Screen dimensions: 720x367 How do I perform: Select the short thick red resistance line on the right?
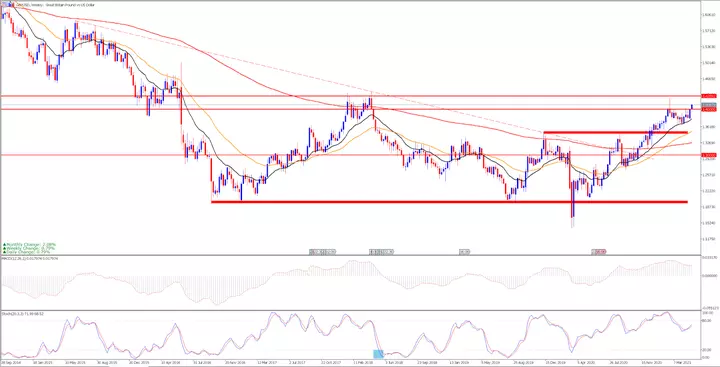click(615, 133)
